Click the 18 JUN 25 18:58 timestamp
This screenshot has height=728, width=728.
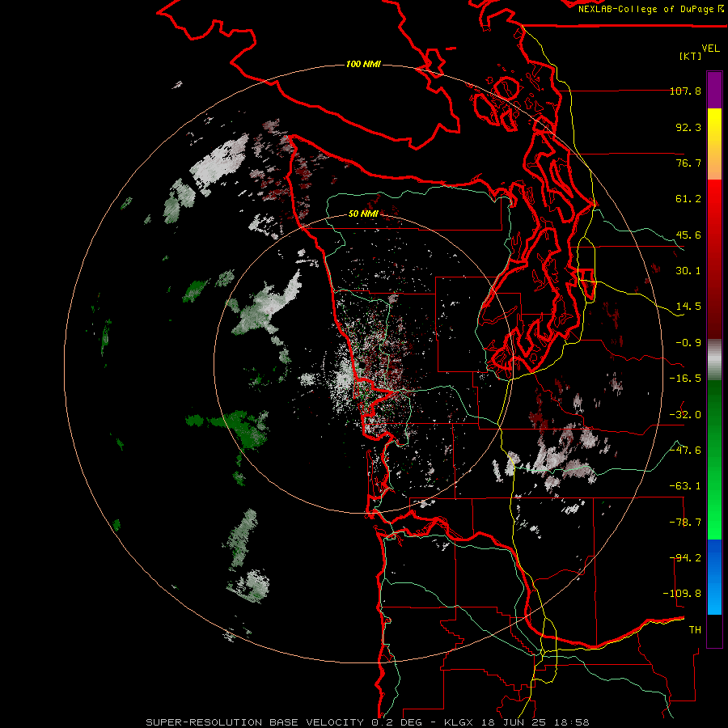tap(535, 722)
